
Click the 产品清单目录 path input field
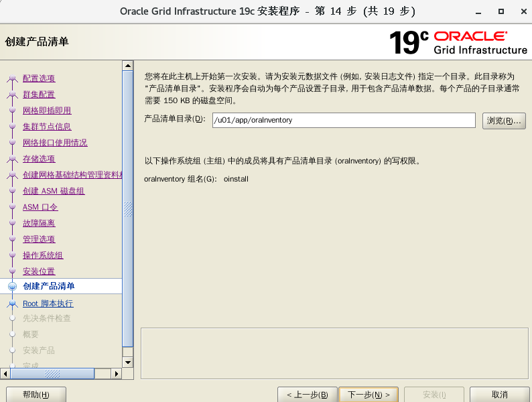[x=344, y=121]
